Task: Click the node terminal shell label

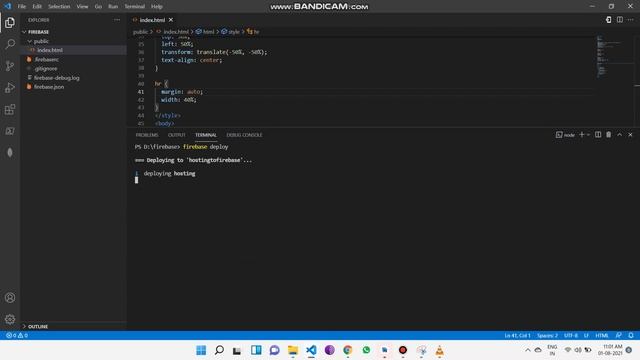Action: [x=565, y=135]
